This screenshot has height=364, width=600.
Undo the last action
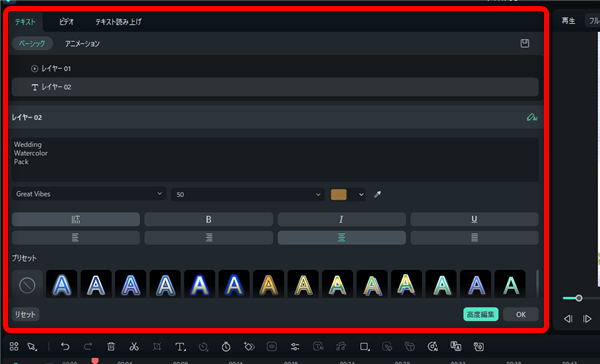click(65, 347)
